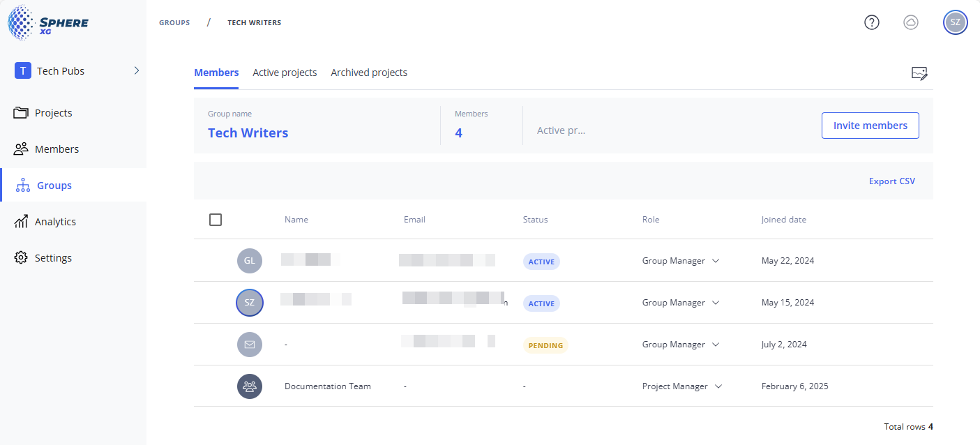Switch to the Active projects tab
Viewport: 980px width, 445px height.
[x=285, y=73]
